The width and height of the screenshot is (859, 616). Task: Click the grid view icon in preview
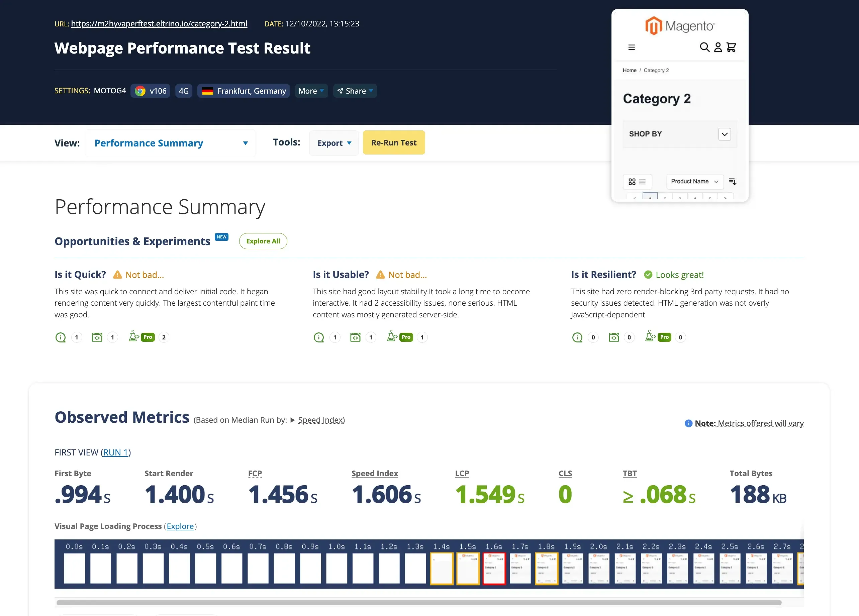[x=632, y=182]
